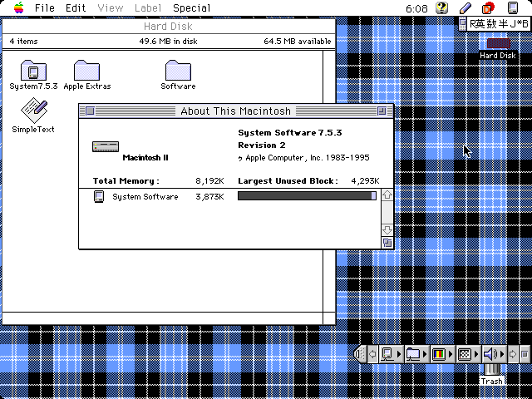This screenshot has height=399, width=532.
Task: Open the monitor color depth module
Action: (x=442, y=354)
